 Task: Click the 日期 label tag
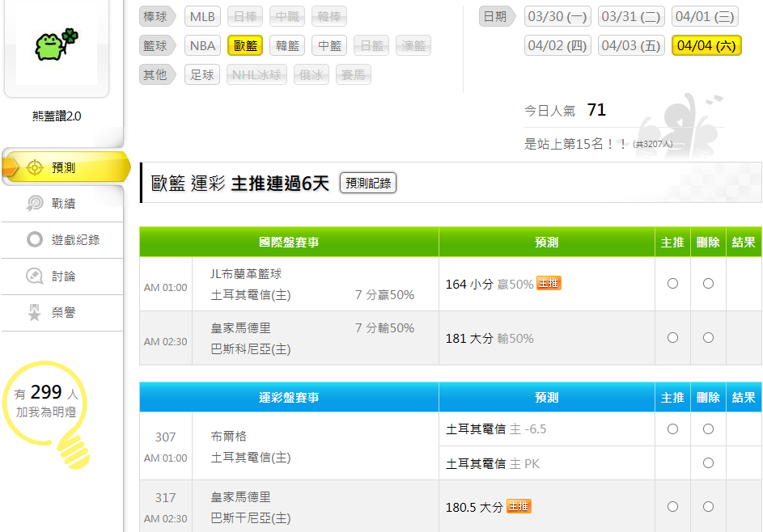(497, 16)
